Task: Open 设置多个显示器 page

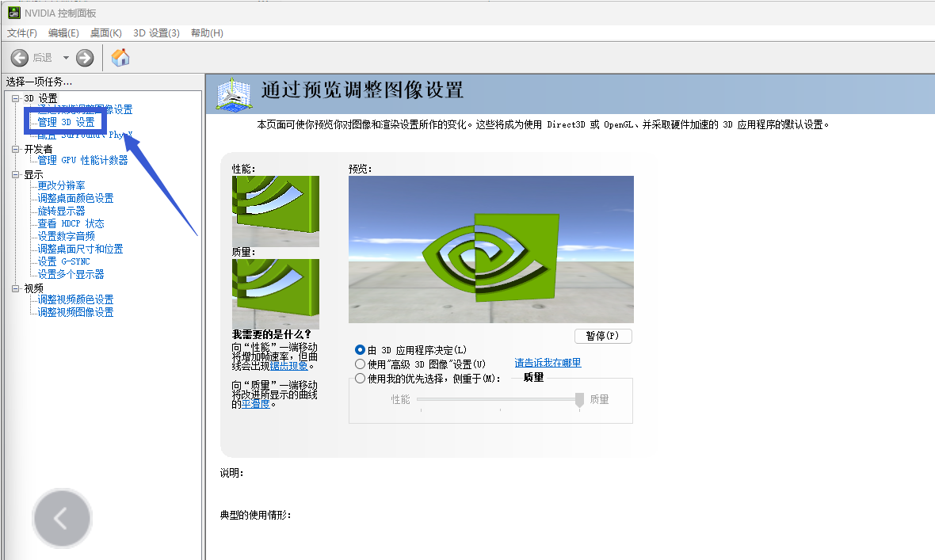Action: [71, 274]
